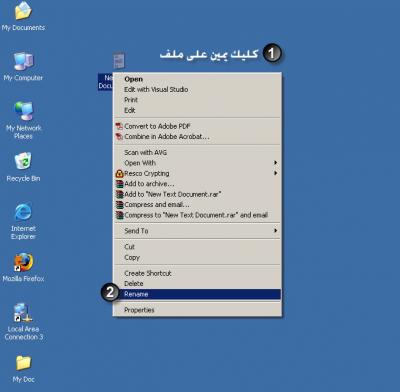Choose Compress and email entry
The width and height of the screenshot is (400, 392).
[x=197, y=205]
